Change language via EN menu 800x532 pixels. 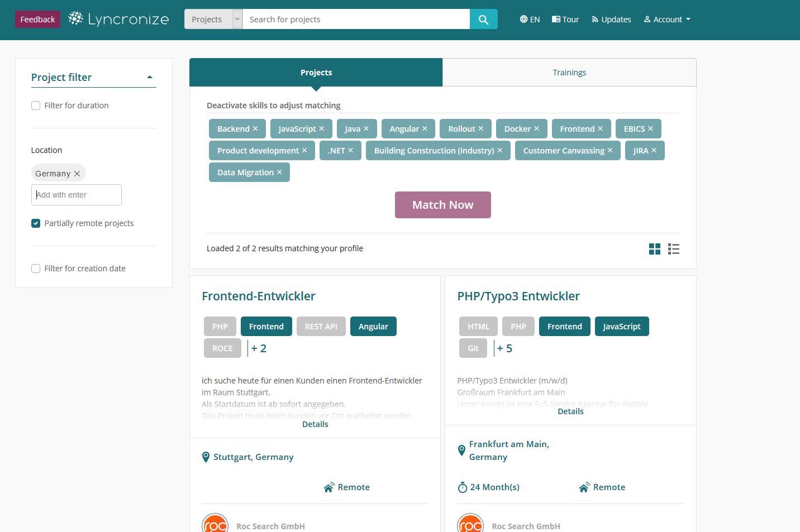(x=530, y=20)
